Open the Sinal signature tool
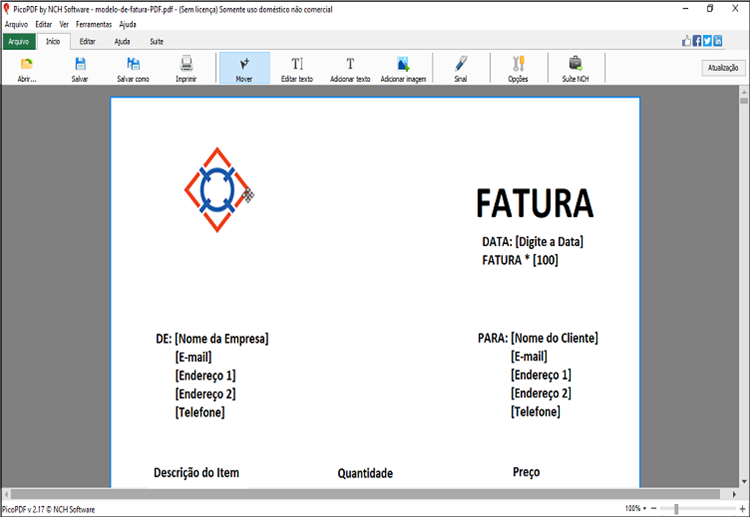 (x=461, y=69)
